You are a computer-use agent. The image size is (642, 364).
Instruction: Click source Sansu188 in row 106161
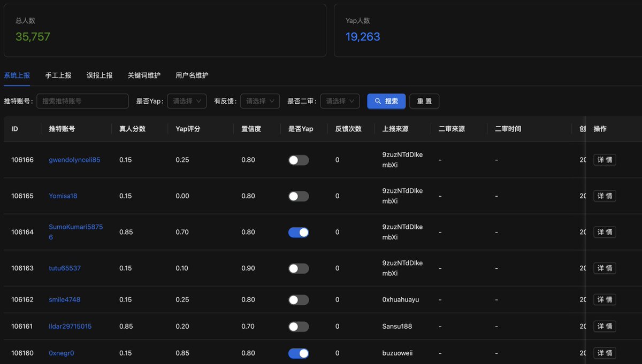pos(397,327)
